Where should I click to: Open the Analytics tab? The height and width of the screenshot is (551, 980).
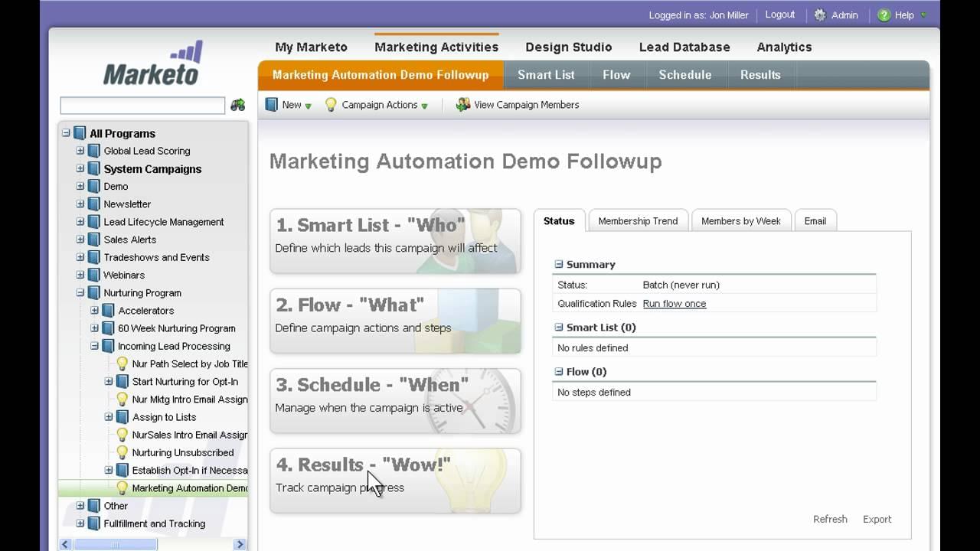tap(784, 47)
